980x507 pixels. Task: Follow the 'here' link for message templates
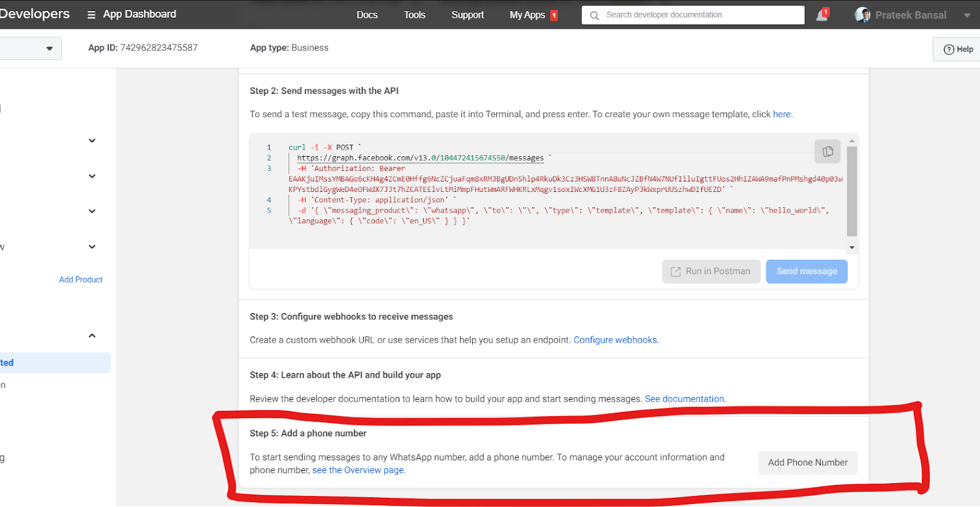click(782, 114)
